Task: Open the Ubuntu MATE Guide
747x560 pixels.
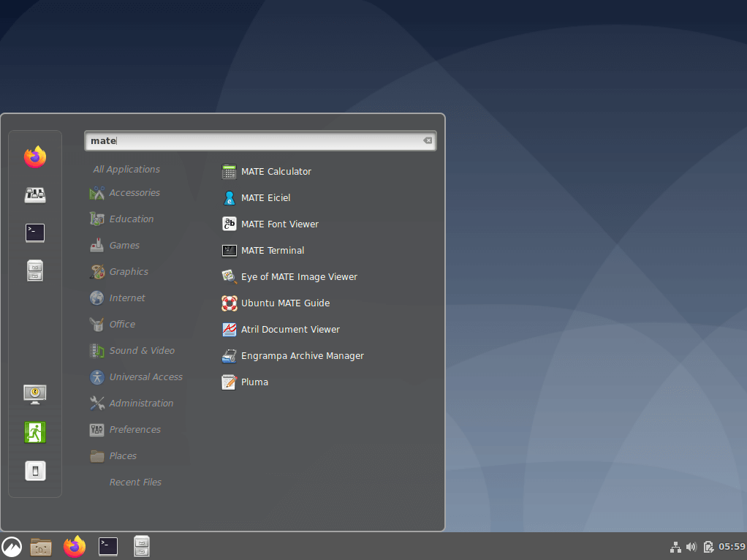Action: pos(285,303)
